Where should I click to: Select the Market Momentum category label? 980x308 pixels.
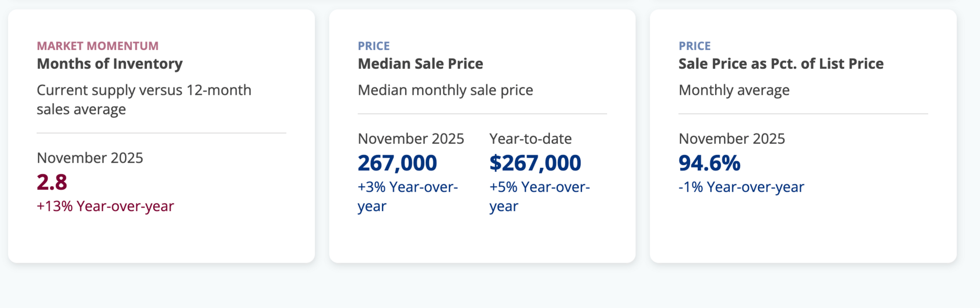pyautogui.click(x=97, y=46)
